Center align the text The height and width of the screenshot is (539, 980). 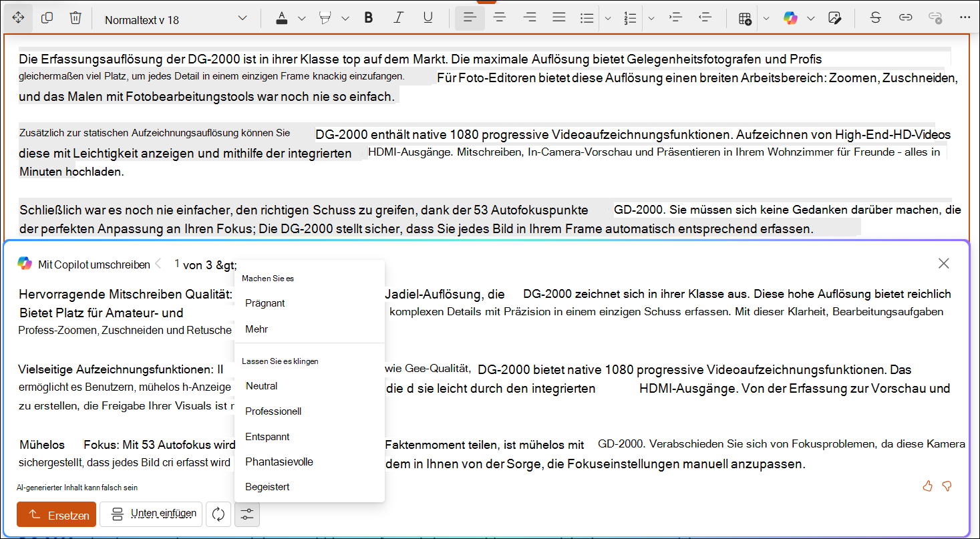[x=499, y=18]
